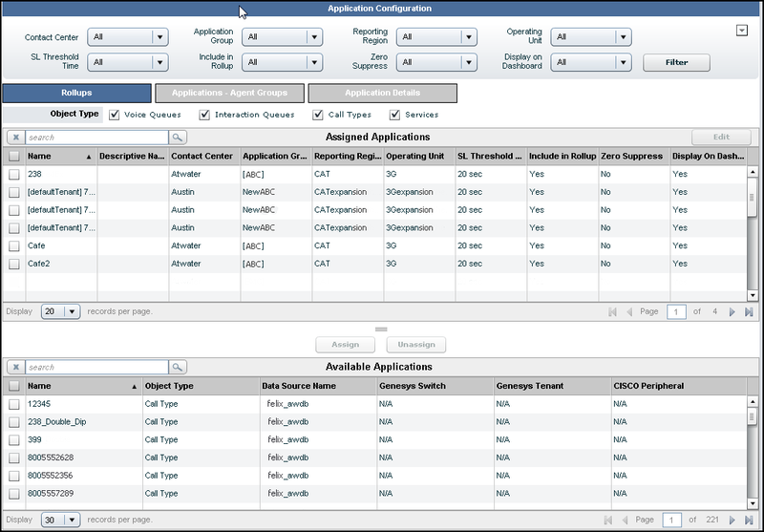Sort Assigned Applications by Name column
Image resolution: width=764 pixels, height=532 pixels.
(x=60, y=157)
